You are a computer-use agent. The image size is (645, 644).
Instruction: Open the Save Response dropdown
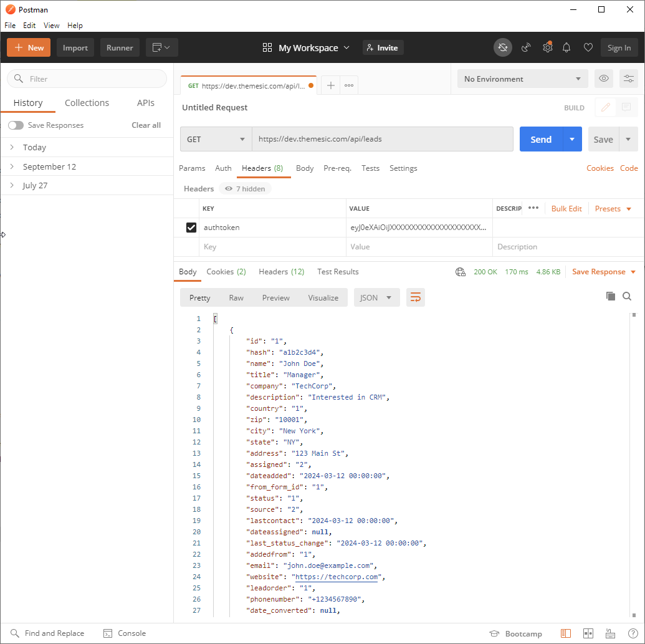(x=604, y=272)
